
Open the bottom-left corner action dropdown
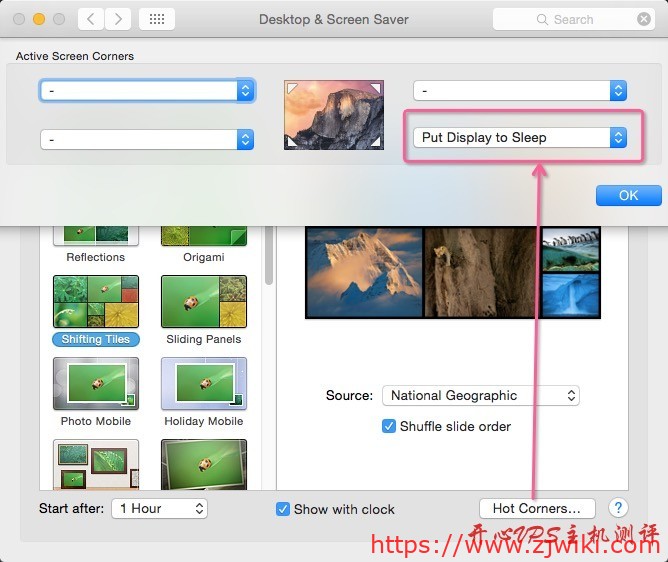(147, 139)
